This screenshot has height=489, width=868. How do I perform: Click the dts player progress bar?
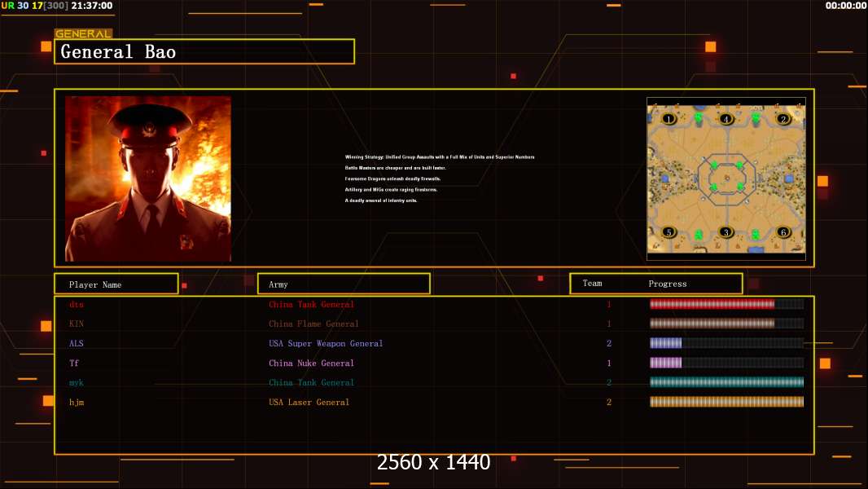pos(726,304)
